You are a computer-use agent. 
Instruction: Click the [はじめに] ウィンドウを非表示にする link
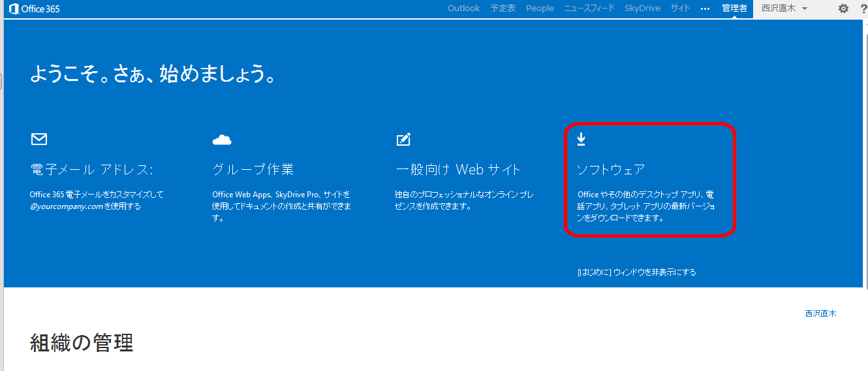pyautogui.click(x=637, y=272)
